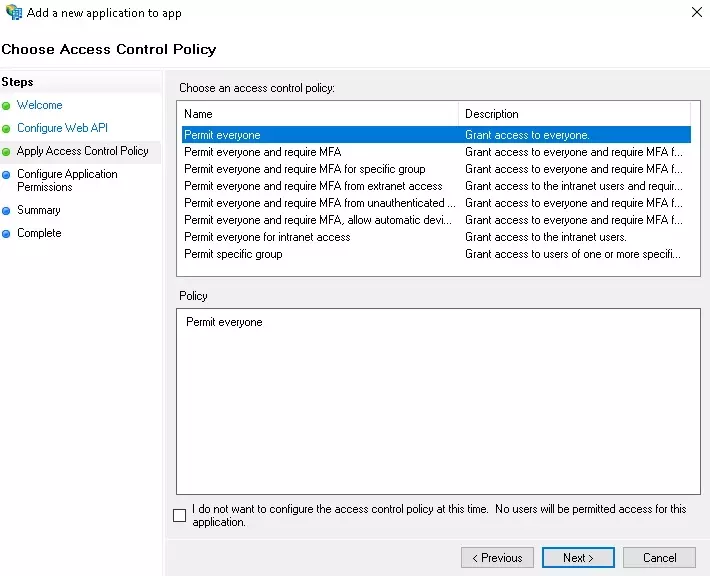This screenshot has height=576, width=710.
Task: Sort policies by Name column header
Action: coord(320,114)
